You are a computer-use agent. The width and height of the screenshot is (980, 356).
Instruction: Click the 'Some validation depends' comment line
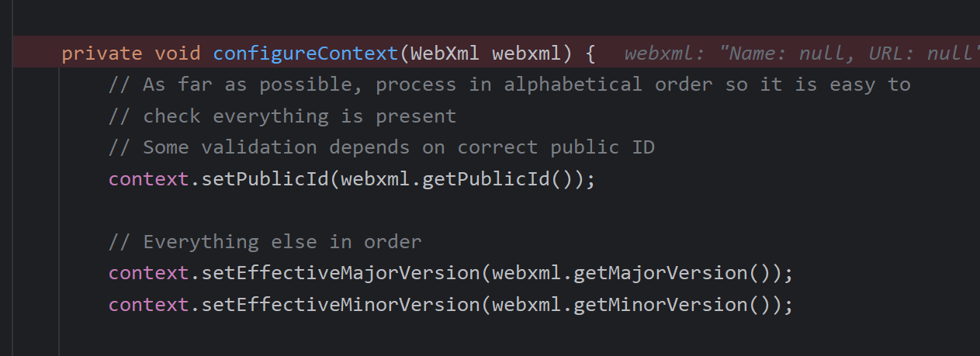pos(381,147)
